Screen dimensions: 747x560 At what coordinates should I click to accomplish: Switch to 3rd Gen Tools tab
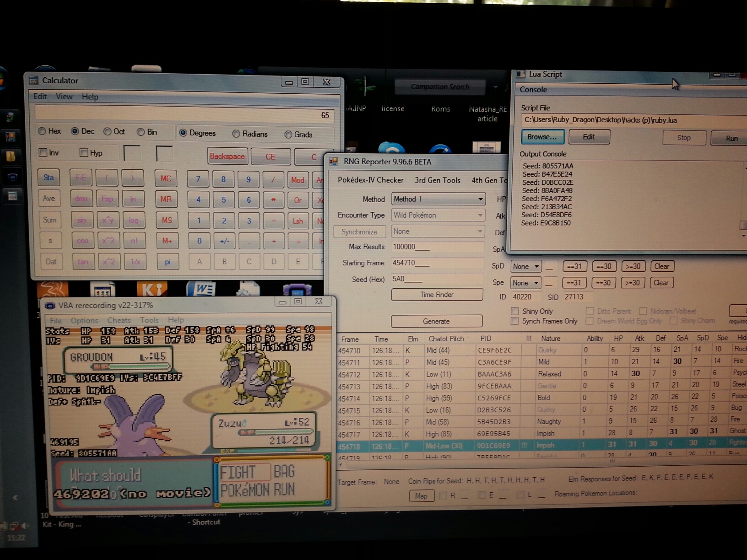437,180
